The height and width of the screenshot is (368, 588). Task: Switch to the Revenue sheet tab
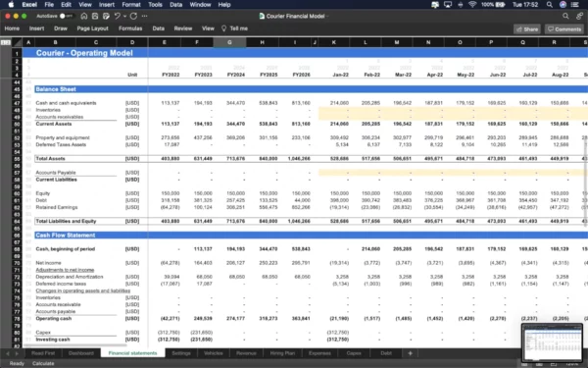[246, 353]
